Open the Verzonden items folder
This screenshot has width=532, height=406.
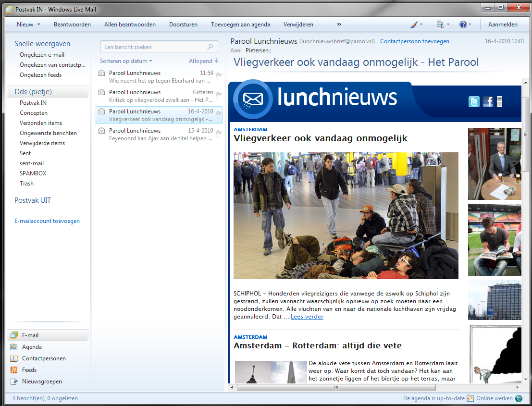click(41, 123)
